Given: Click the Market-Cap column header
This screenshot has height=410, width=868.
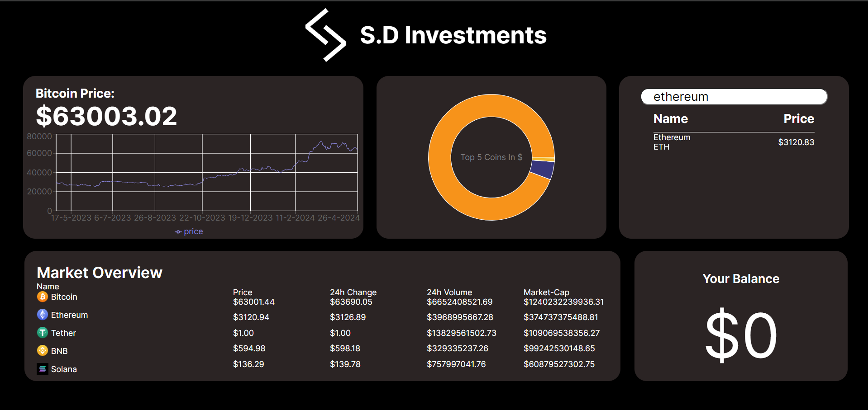Looking at the screenshot, I should coord(546,292).
